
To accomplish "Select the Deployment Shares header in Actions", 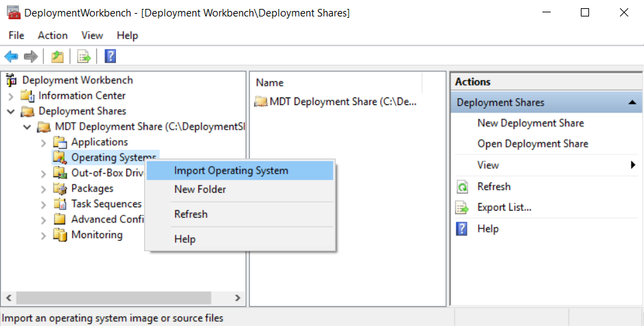I will tap(547, 102).
